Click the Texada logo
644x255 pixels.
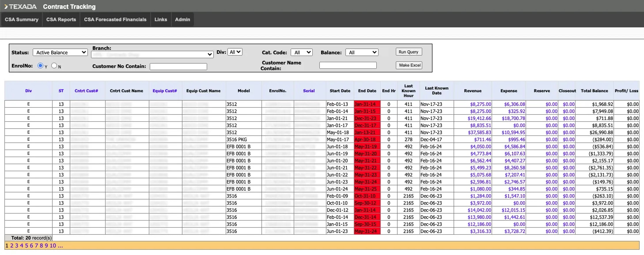20,7
